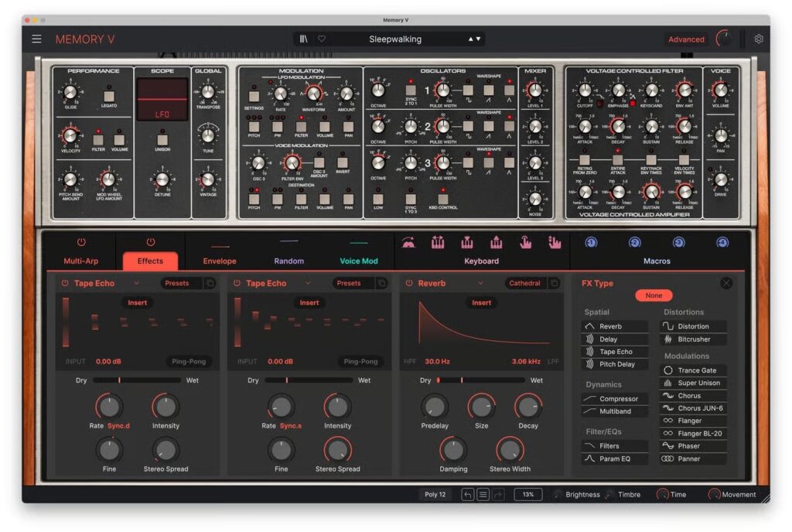Open the Insert routing menu on Reverb

[481, 302]
